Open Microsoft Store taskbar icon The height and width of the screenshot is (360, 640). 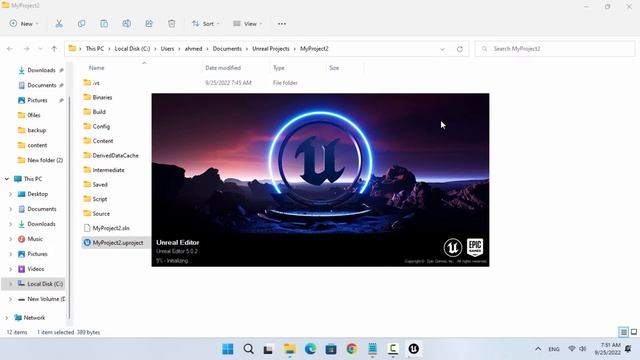331,349
